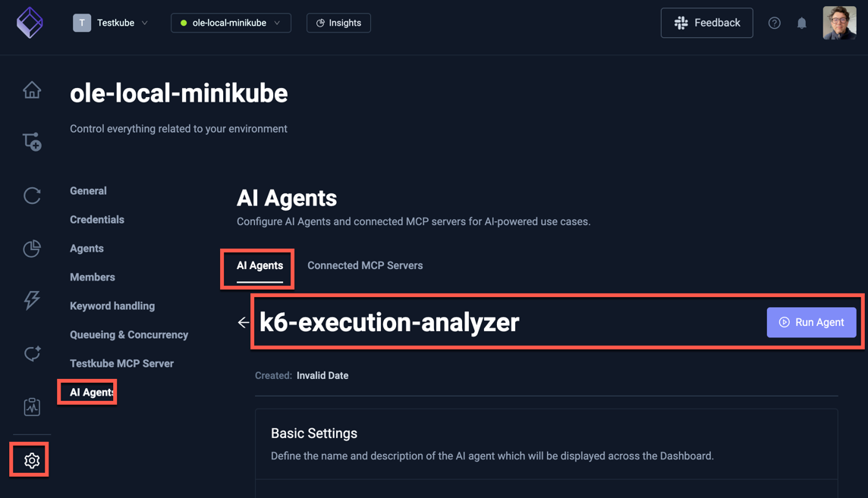The height and width of the screenshot is (498, 868).
Task: Open Insights from the top bar
Action: (338, 23)
